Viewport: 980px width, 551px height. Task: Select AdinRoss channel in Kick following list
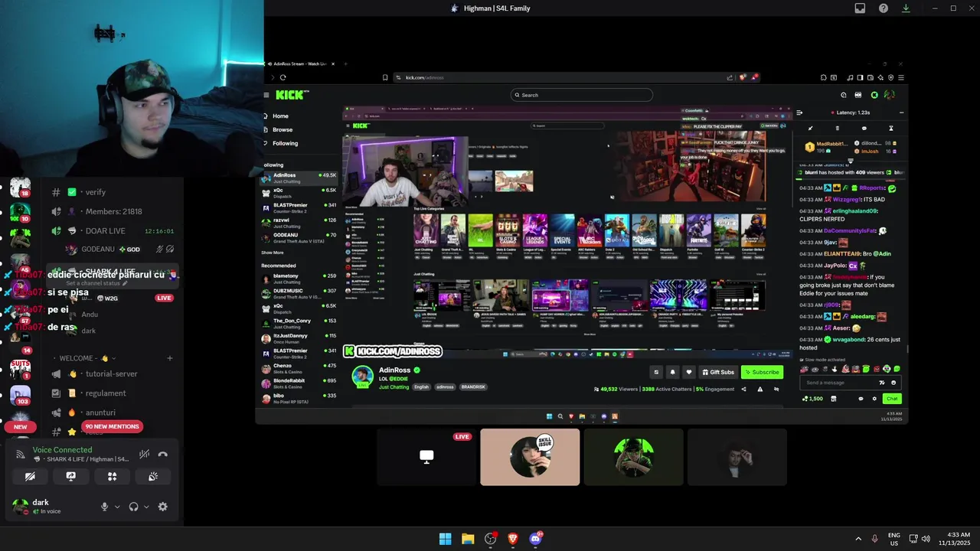pos(299,178)
